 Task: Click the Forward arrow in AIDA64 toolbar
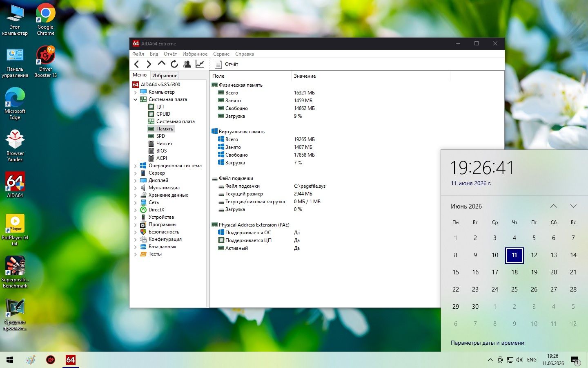tap(149, 64)
